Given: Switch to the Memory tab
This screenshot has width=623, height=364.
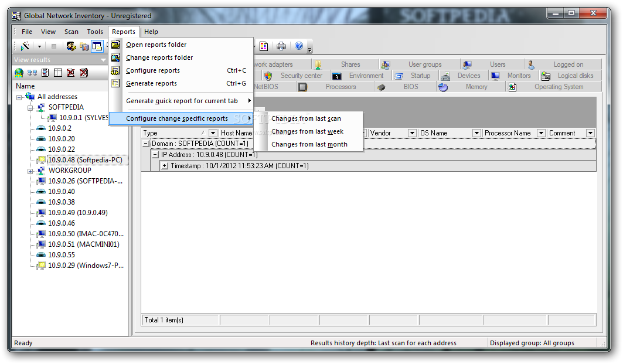Looking at the screenshot, I should click(x=471, y=87).
